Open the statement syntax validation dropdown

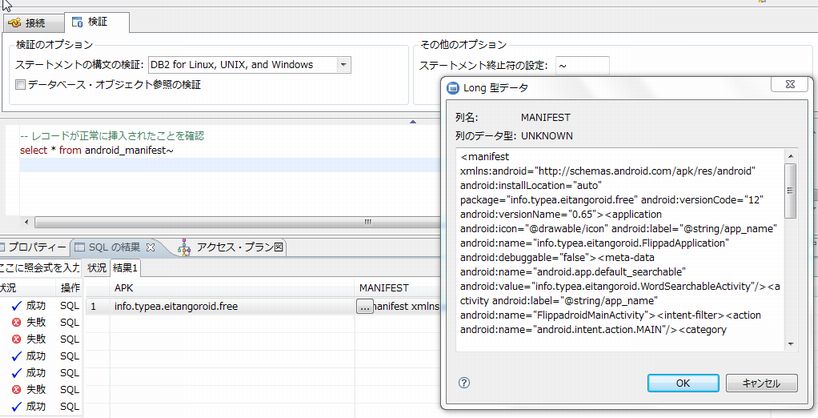point(343,65)
